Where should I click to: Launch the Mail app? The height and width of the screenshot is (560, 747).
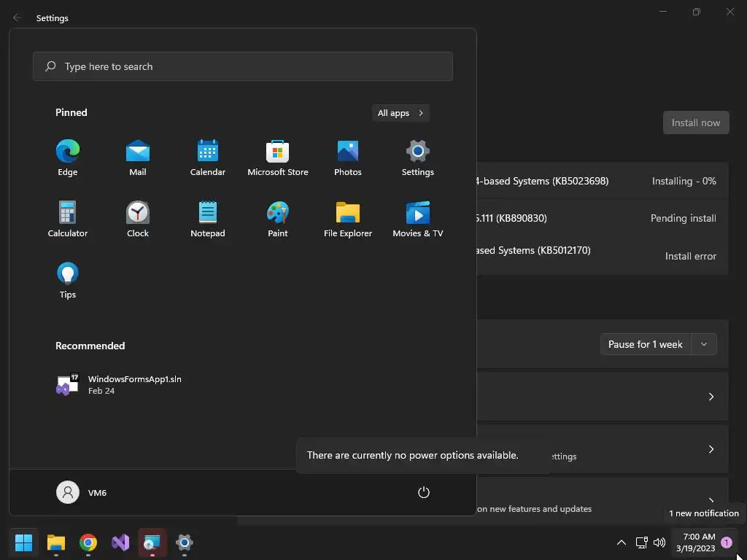click(138, 158)
